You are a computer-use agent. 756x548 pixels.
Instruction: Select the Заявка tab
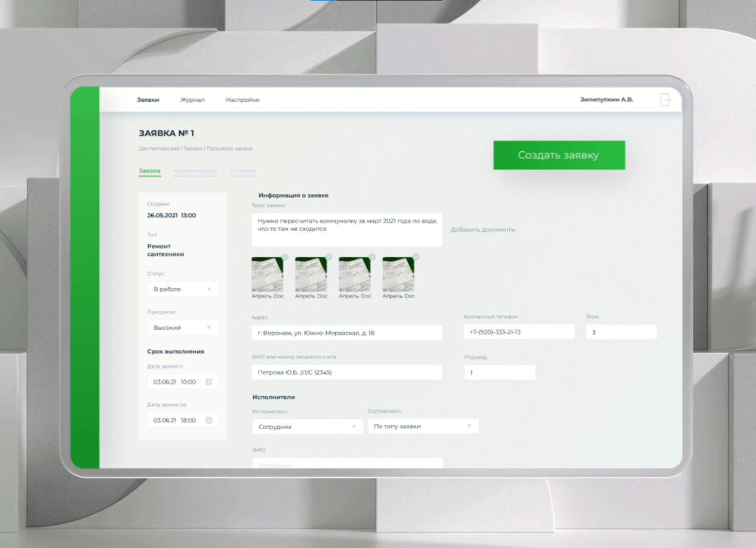[149, 171]
